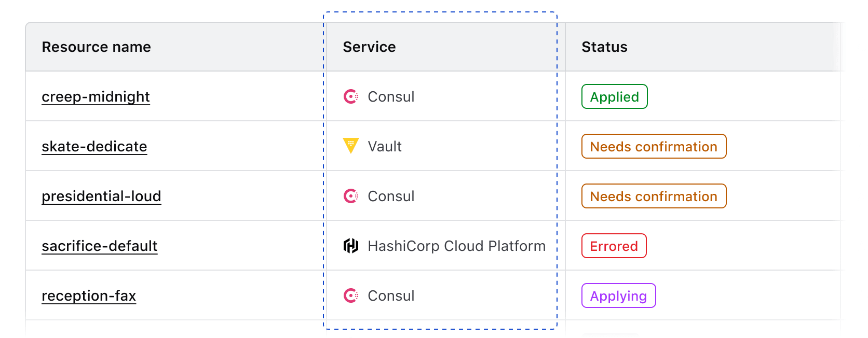Click the purple Applying status badge
Viewport: 868px width, 338px height.
pos(618,296)
